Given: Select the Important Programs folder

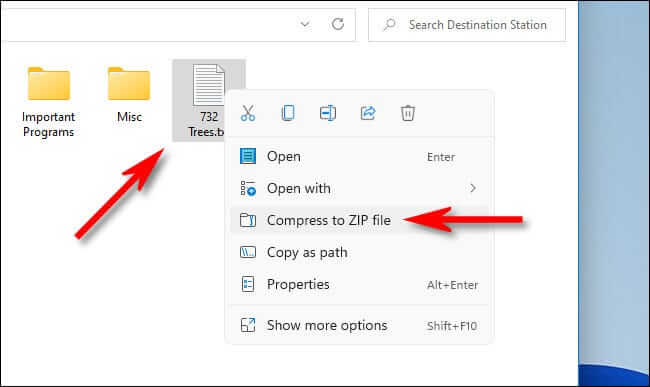Looking at the screenshot, I should pyautogui.click(x=49, y=102).
